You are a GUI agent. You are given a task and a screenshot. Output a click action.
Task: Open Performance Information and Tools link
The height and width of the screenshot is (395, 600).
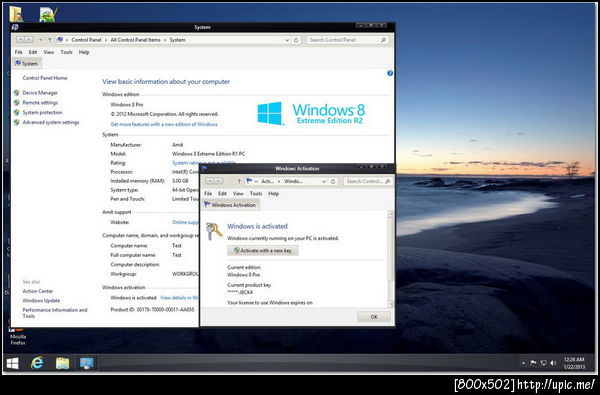(55, 313)
